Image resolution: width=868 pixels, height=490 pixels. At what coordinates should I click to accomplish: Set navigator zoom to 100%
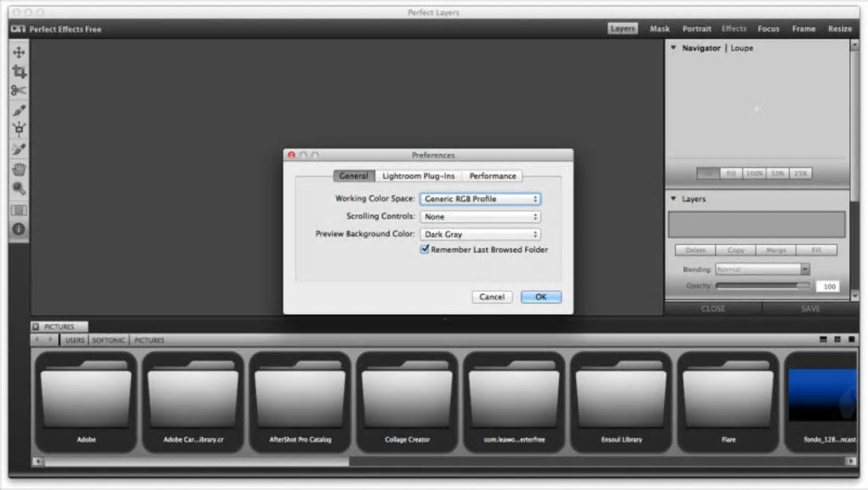[754, 174]
